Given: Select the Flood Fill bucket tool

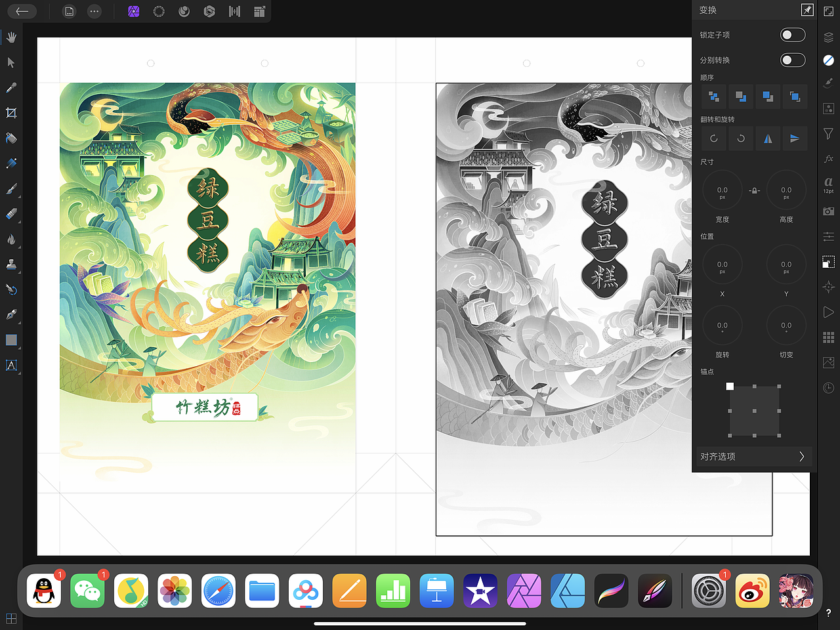Looking at the screenshot, I should (11, 138).
